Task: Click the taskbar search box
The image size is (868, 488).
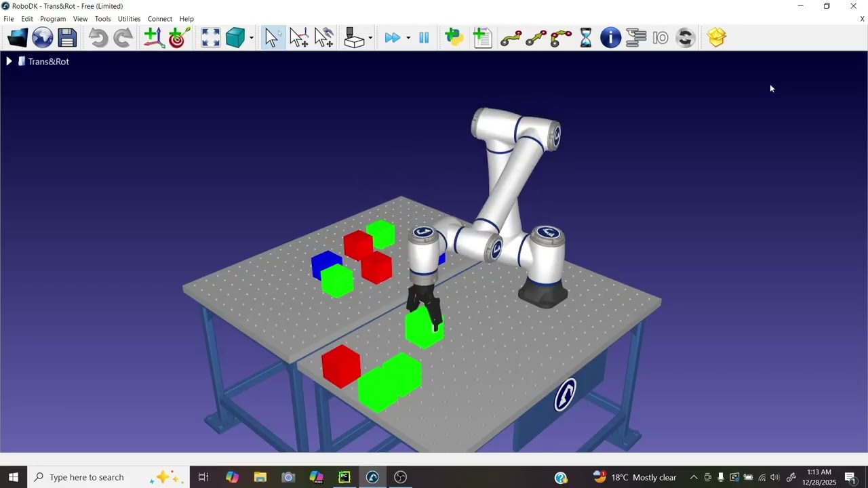Action: [108, 477]
